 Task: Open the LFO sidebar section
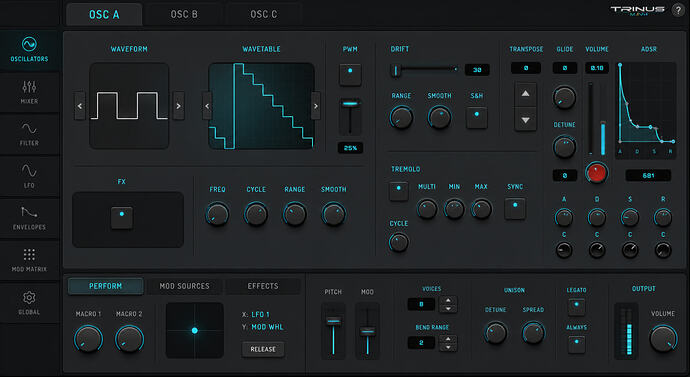29,176
